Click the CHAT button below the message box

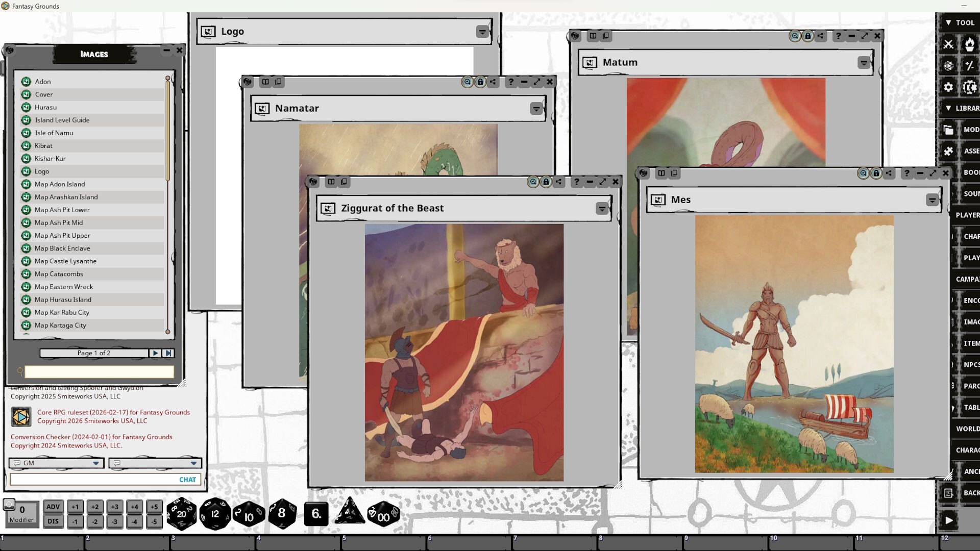[x=187, y=479]
